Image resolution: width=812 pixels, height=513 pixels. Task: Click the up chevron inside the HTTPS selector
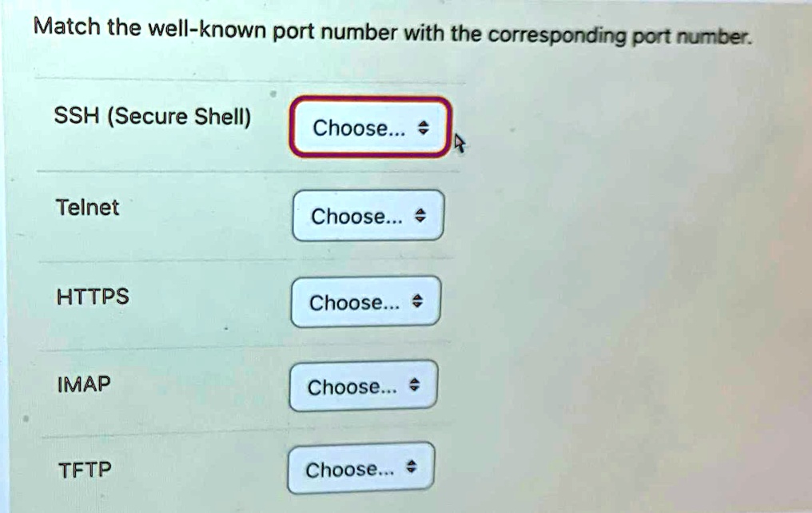tap(417, 297)
